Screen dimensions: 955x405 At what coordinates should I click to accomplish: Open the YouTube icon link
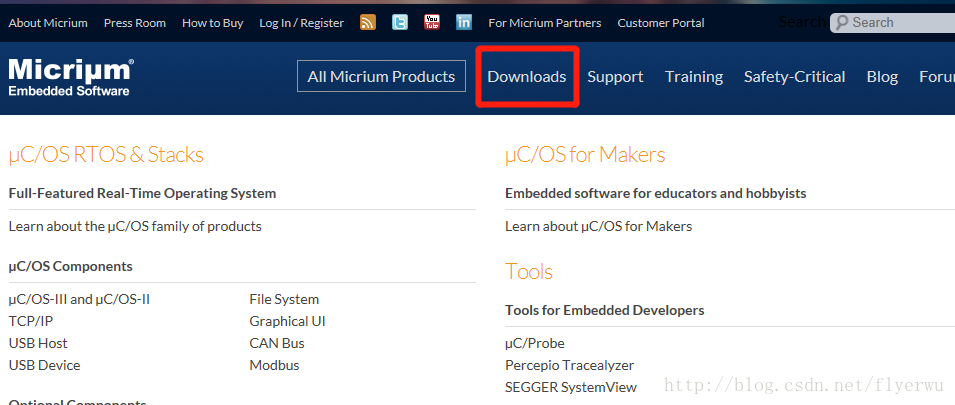click(x=432, y=23)
